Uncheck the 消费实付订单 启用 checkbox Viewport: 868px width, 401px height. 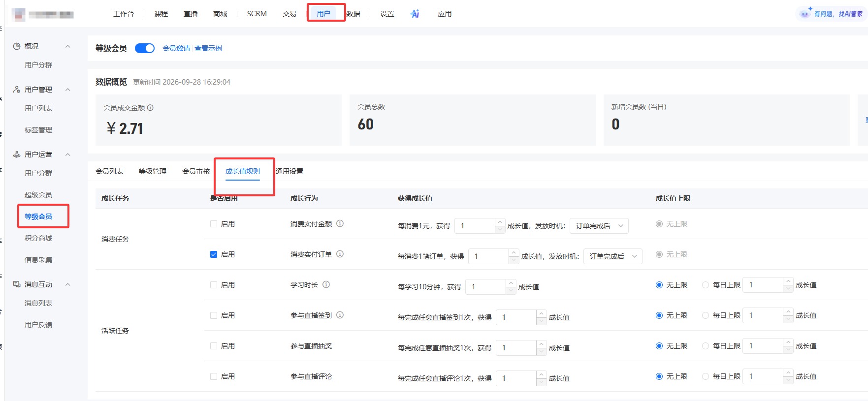(x=214, y=254)
